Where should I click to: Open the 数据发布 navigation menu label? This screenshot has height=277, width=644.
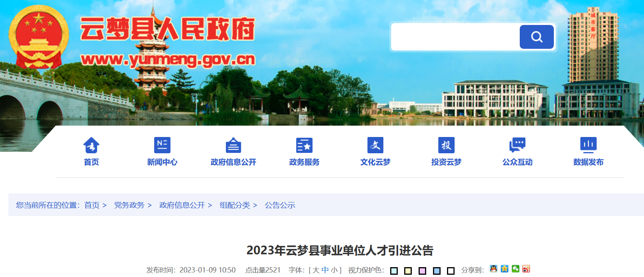pos(588,162)
